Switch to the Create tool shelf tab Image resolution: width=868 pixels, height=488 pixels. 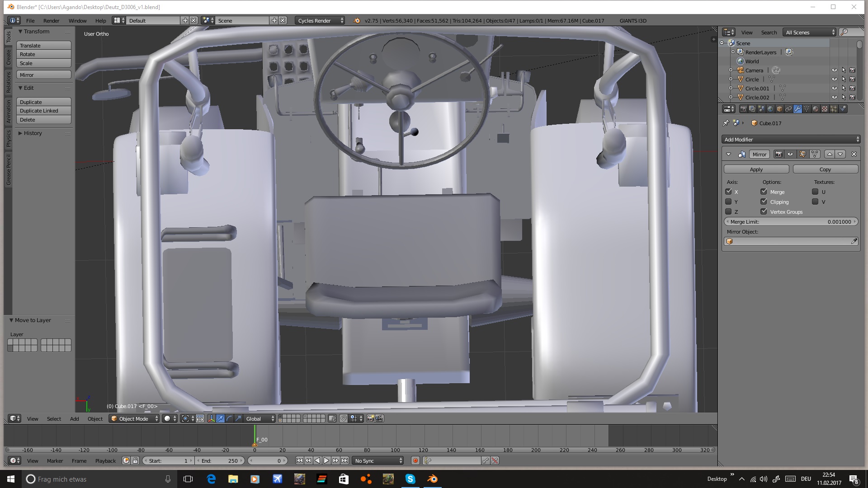[8, 57]
